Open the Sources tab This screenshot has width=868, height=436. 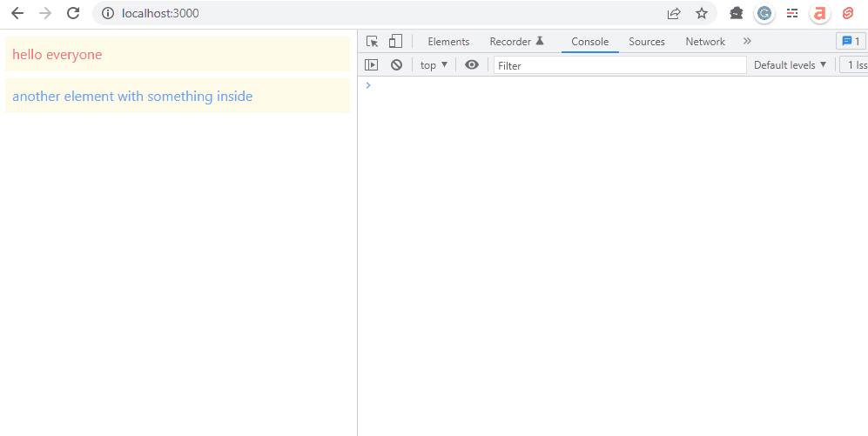647,42
